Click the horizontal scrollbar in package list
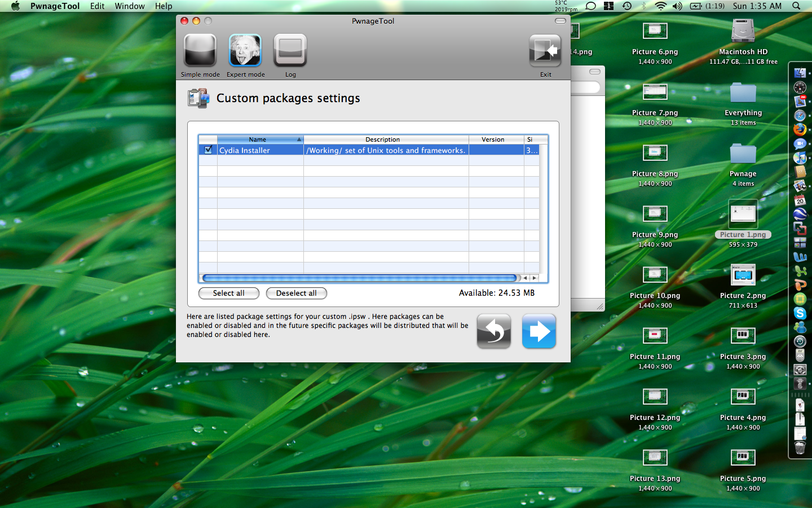 pos(359,278)
